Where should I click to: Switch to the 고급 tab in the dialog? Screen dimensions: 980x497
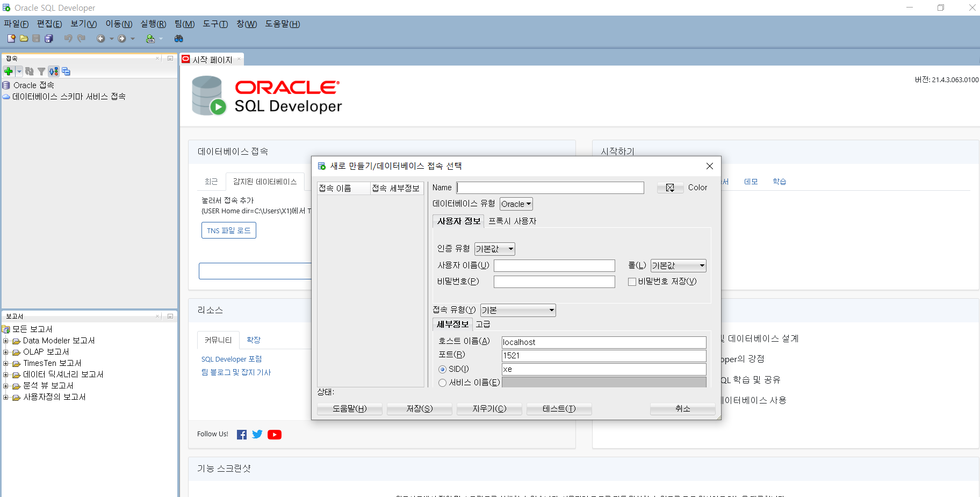tap(483, 325)
